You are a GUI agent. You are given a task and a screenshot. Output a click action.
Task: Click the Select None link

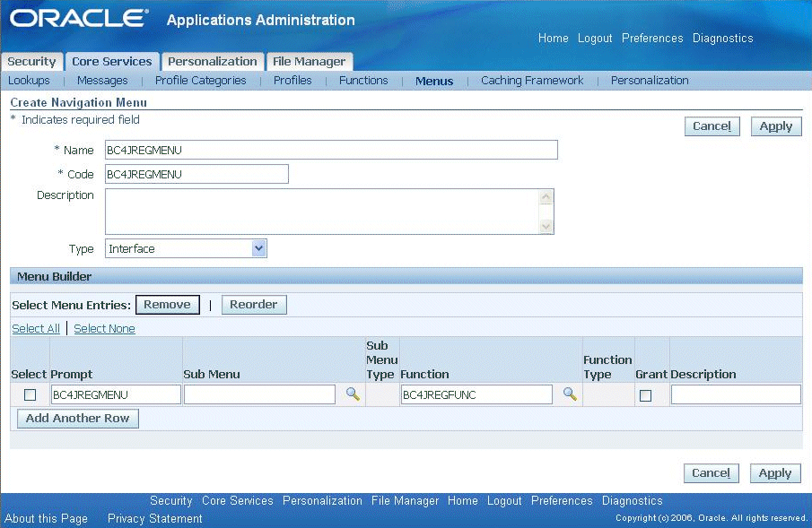[x=104, y=328]
